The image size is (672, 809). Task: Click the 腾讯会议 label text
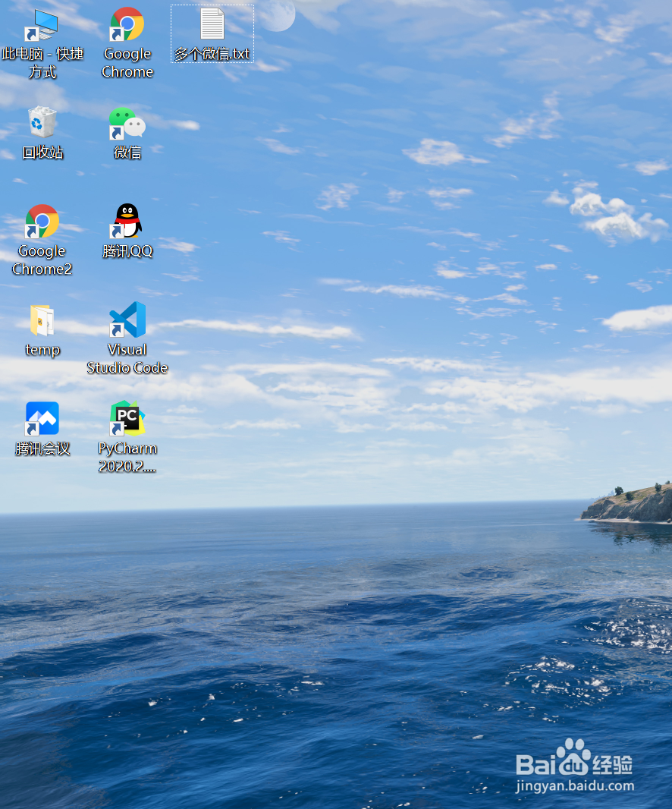coord(42,449)
